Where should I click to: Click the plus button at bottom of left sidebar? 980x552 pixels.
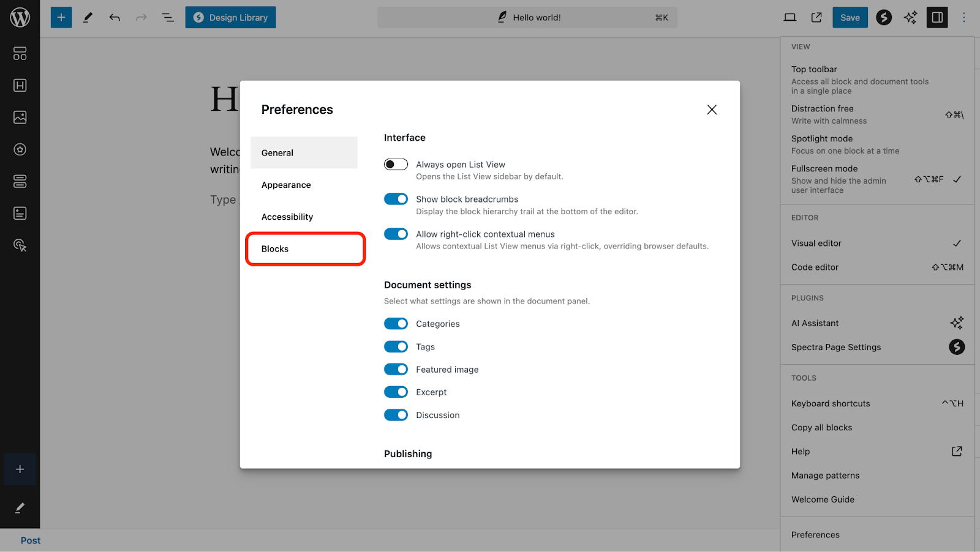click(20, 469)
